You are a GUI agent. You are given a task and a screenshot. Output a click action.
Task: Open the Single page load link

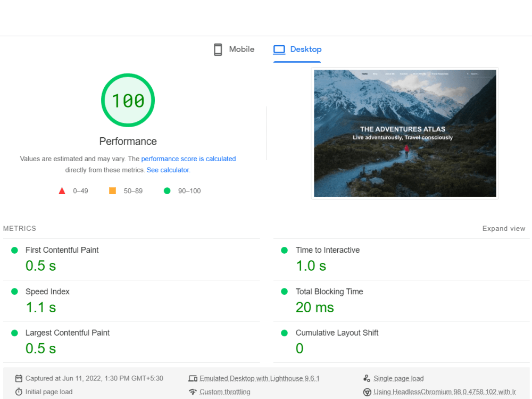(x=398, y=378)
